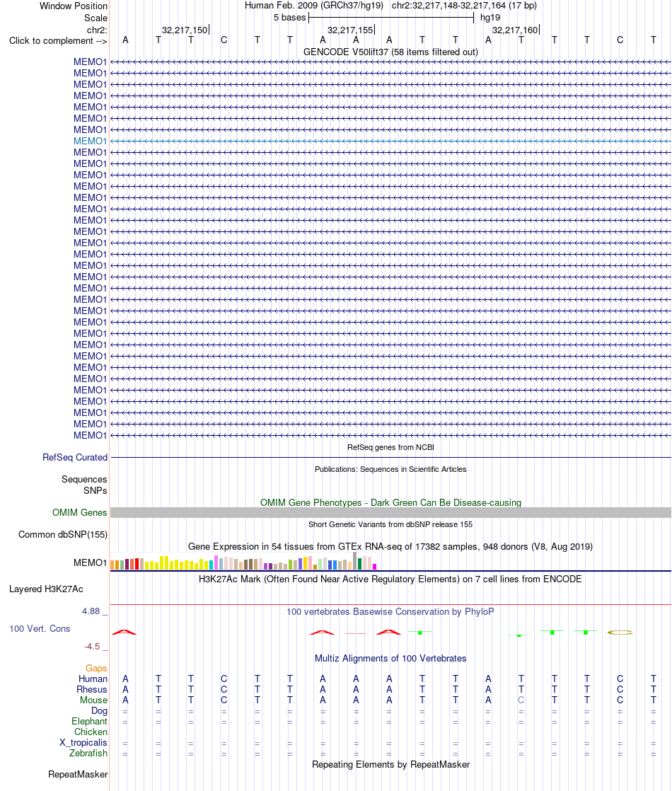This screenshot has width=672, height=791.
Task: Click the RefSeq Curated track label
Action: 75,458
